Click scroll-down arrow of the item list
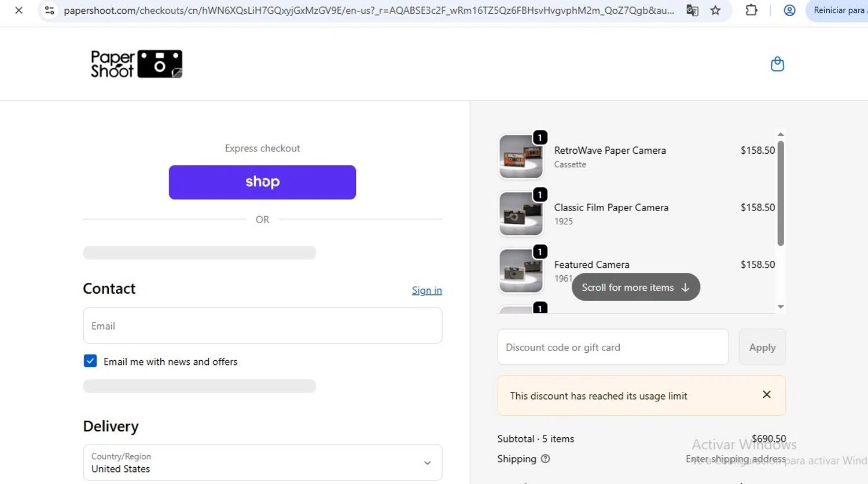The image size is (868, 484). (781, 307)
